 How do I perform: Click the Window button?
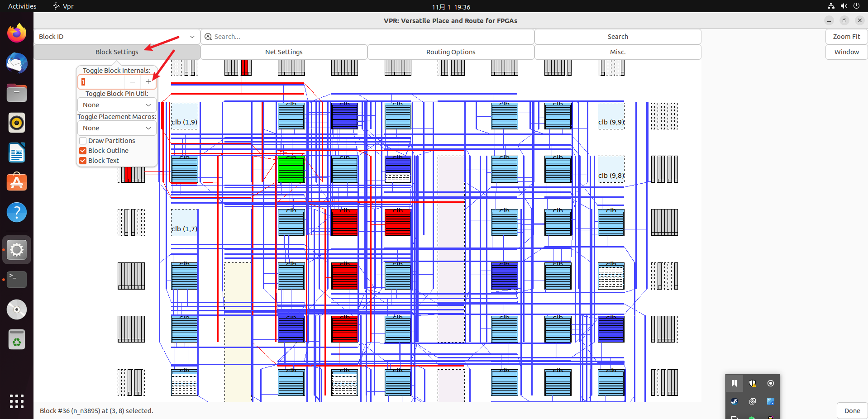[x=846, y=52]
